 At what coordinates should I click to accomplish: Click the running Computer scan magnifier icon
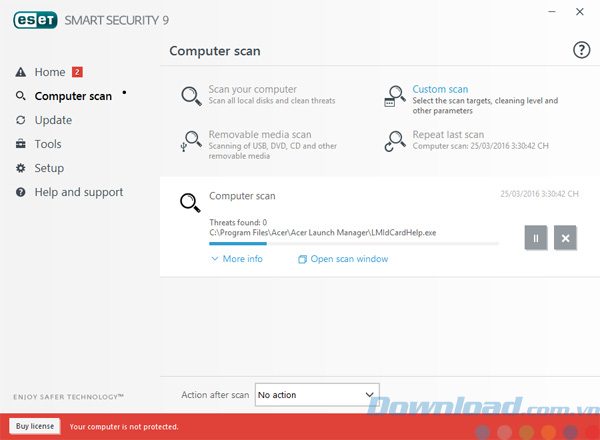(190, 203)
